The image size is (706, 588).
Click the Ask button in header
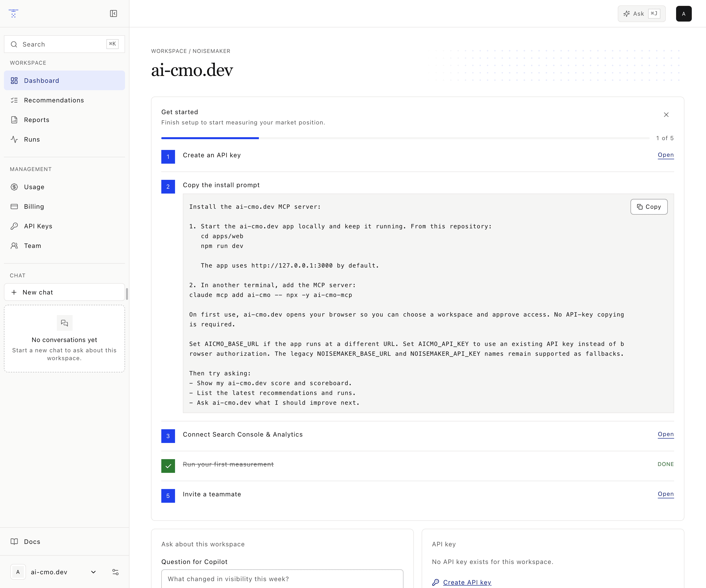642,14
